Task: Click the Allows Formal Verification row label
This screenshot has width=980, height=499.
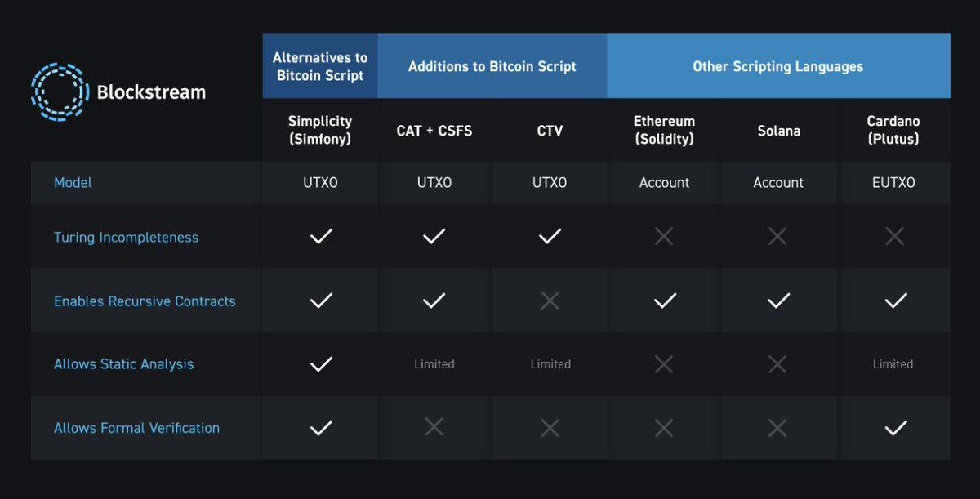Action: 136,428
